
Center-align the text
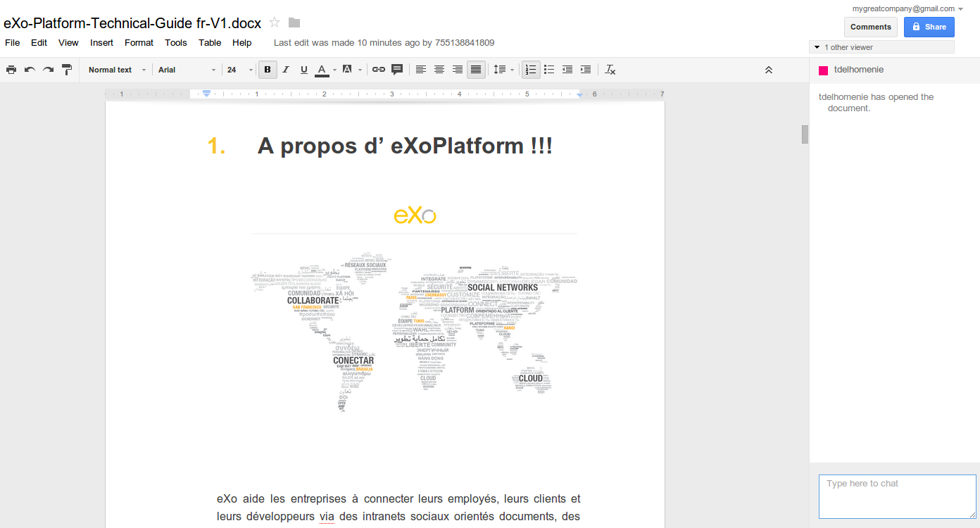tap(439, 70)
